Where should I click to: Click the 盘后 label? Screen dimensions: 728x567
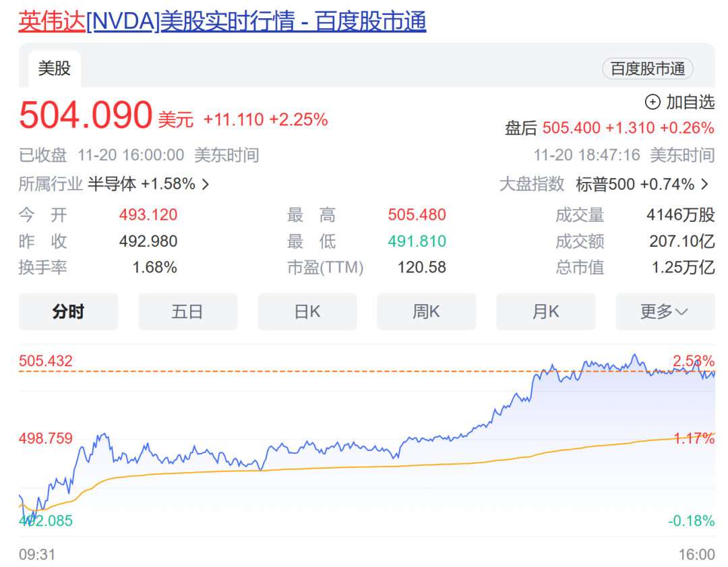pos(521,127)
